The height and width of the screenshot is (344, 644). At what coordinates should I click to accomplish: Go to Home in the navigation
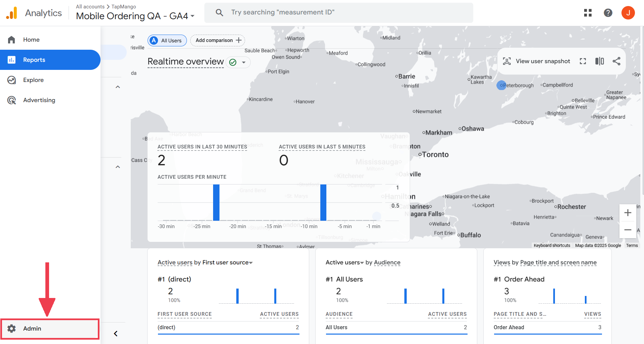coord(31,39)
